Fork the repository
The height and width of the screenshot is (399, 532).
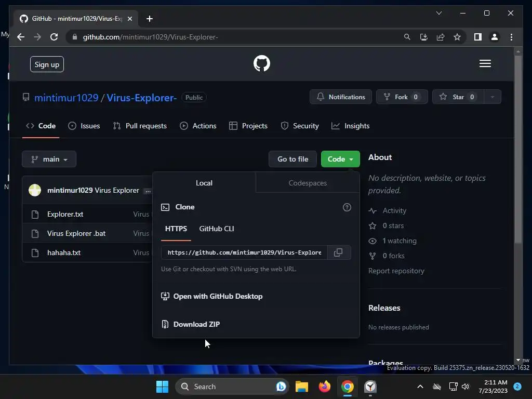pos(402,97)
